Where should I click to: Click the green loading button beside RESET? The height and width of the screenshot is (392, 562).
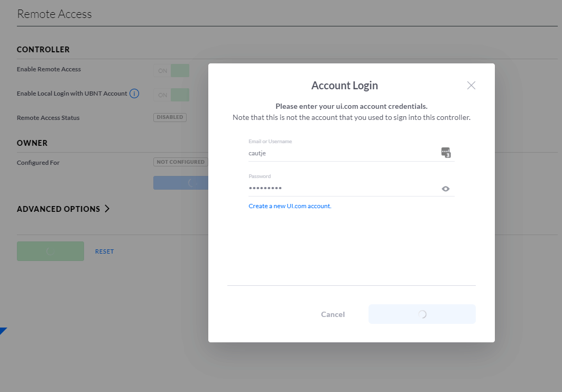tap(50, 251)
